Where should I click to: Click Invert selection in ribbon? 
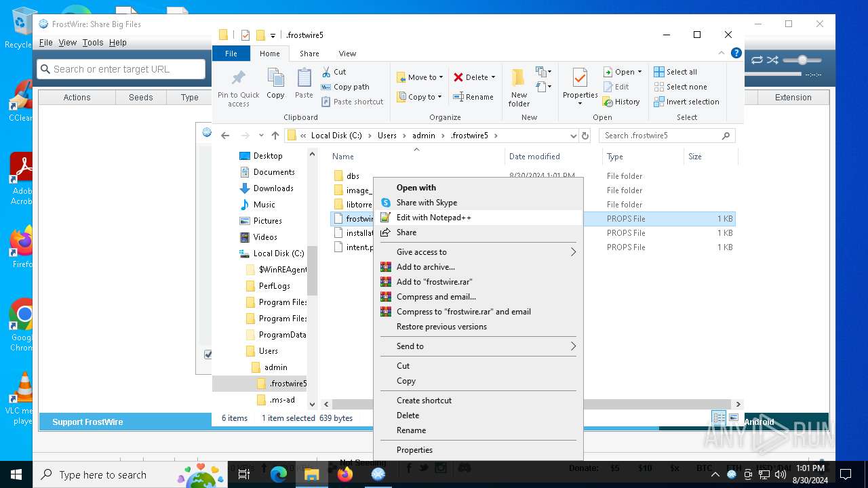(x=686, y=102)
